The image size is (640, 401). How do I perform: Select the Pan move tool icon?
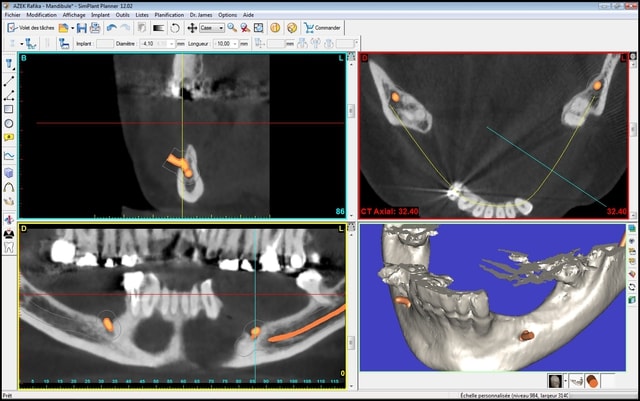pos(192,28)
